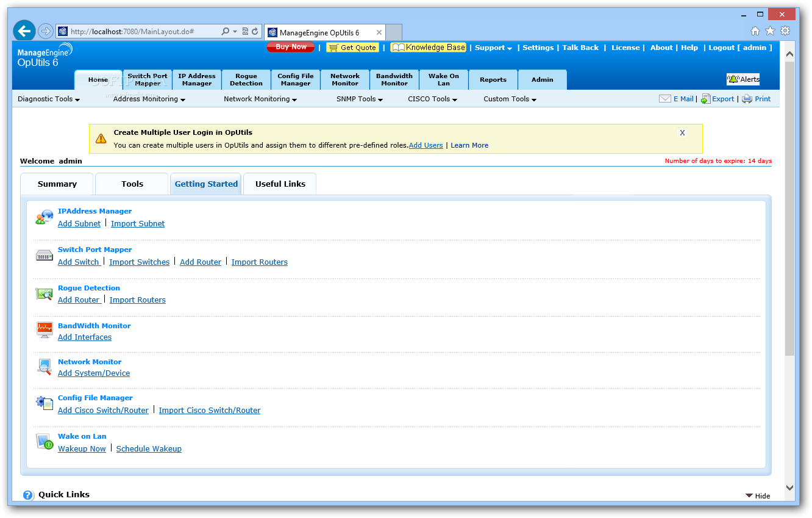The width and height of the screenshot is (812, 518).
Task: Click the search magnifier in address bar
Action: pos(225,31)
